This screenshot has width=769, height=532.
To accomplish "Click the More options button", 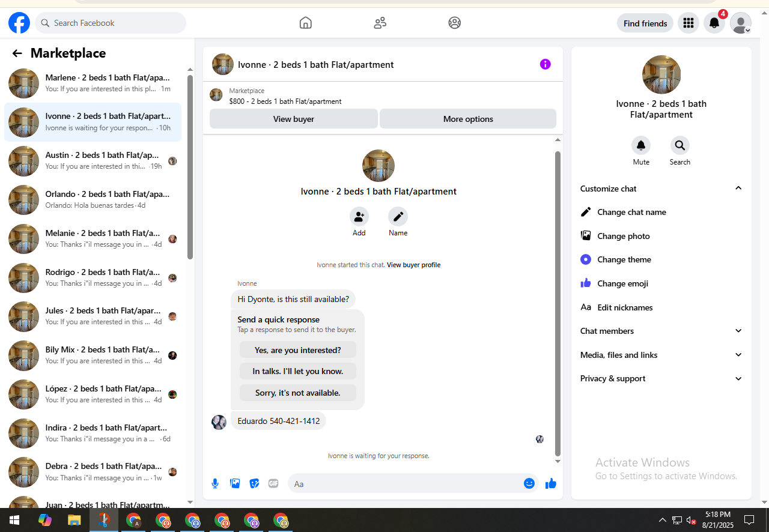I will (x=468, y=119).
